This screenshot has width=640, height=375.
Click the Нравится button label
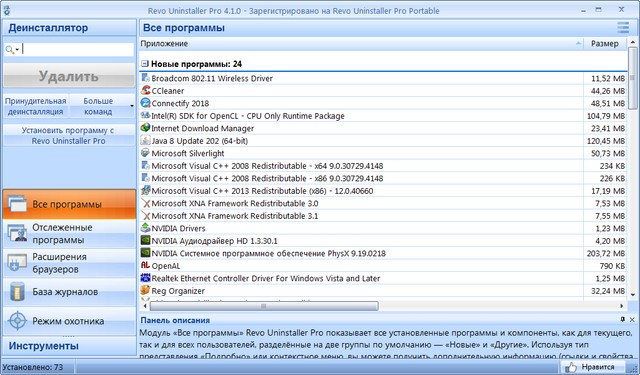(598, 367)
